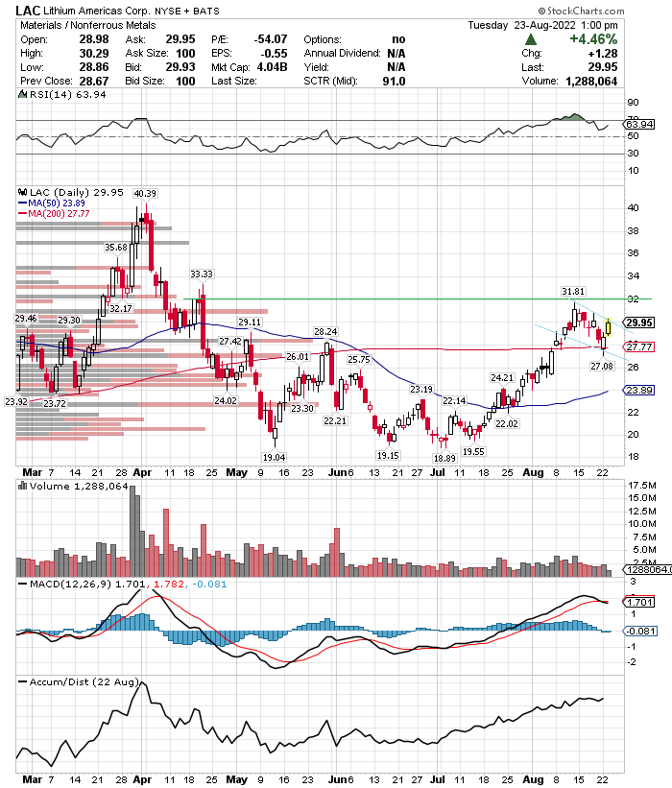The height and width of the screenshot is (788, 672).
Task: Click the P/E value -54.07
Action: (271, 39)
